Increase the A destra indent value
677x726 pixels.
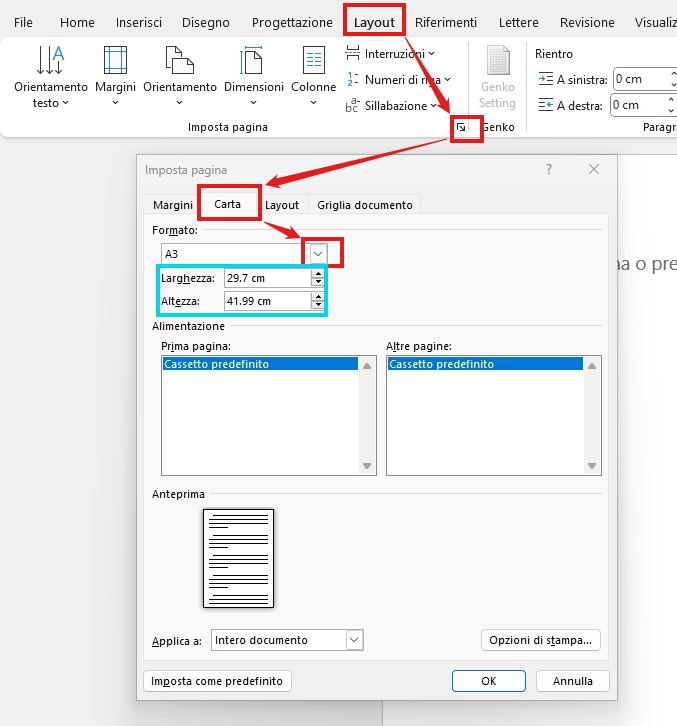coord(671,100)
